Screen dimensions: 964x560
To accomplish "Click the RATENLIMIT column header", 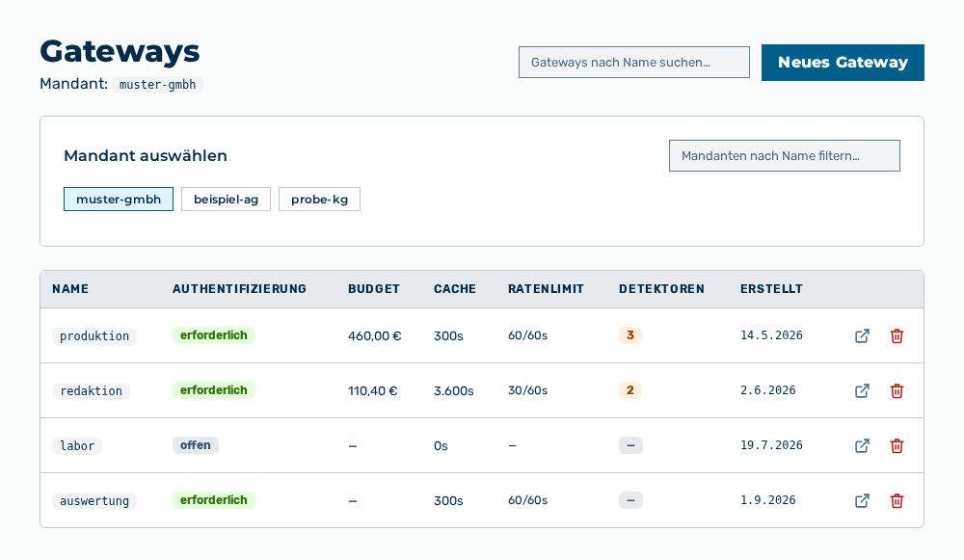I will (x=546, y=289).
